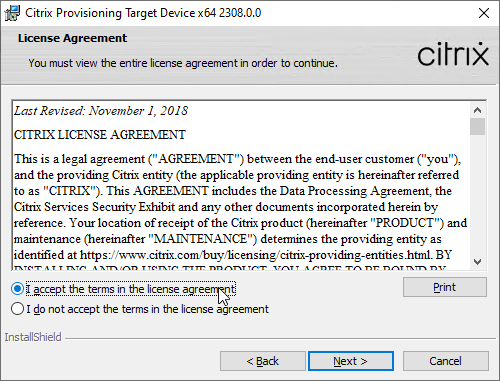
Task: Click the "Last Revised: November 1, 2018" line
Action: (101, 111)
